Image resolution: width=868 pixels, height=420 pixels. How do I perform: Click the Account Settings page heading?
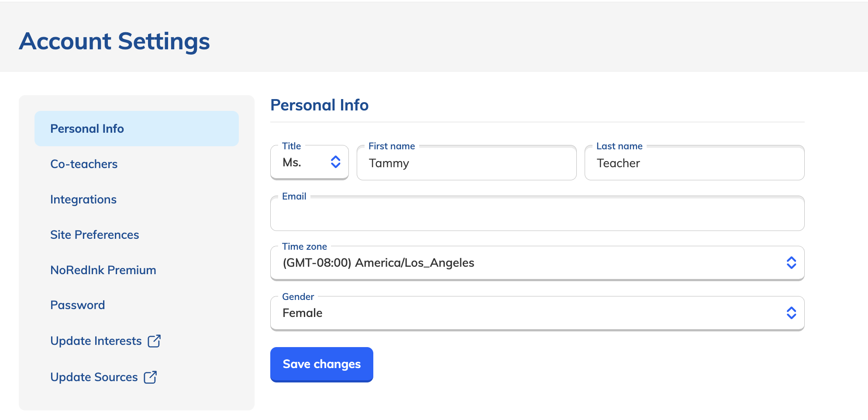[114, 41]
